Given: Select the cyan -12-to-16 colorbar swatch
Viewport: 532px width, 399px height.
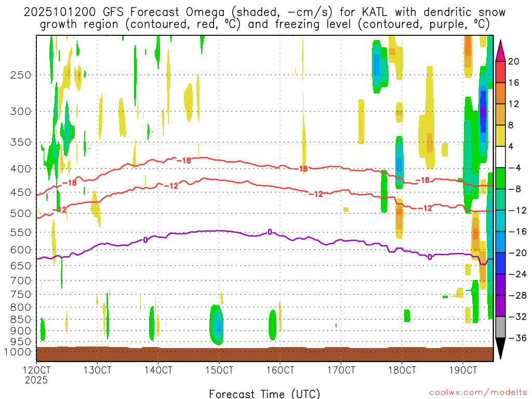Looking at the screenshot, I should (500, 221).
